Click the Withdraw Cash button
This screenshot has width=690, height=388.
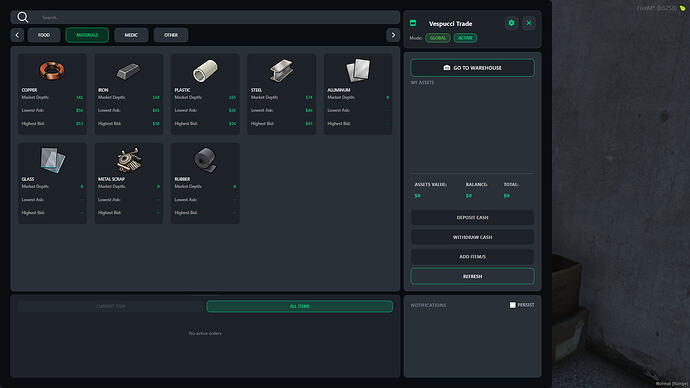[x=472, y=237]
